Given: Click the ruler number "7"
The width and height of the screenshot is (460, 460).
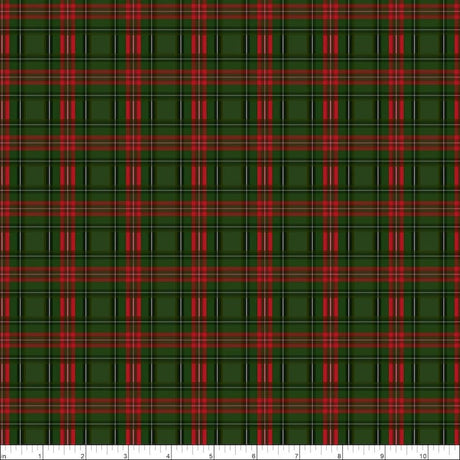Looking at the screenshot, I should tap(296, 456).
